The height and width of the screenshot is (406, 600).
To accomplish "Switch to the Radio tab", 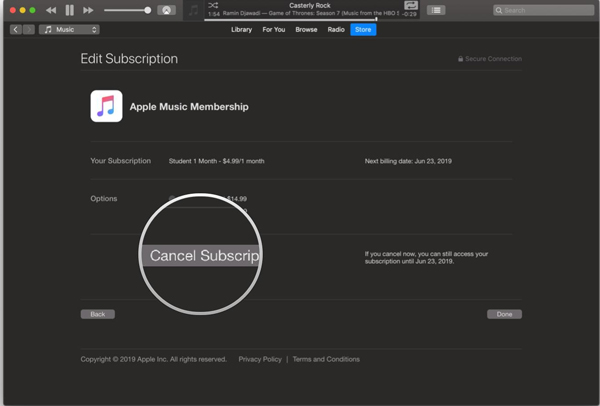I will 336,29.
